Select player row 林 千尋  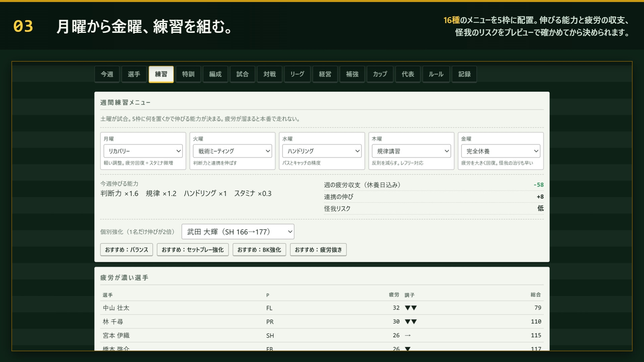(322, 321)
